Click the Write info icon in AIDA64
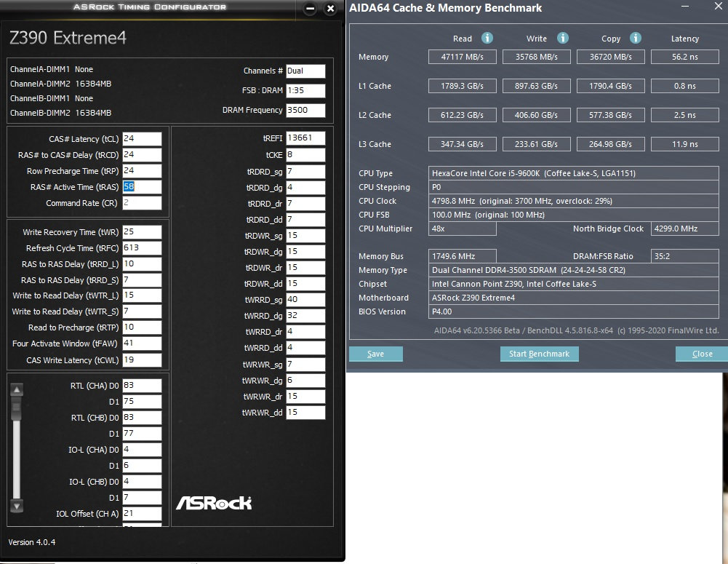Image resolution: width=728 pixels, height=564 pixels. tap(562, 38)
